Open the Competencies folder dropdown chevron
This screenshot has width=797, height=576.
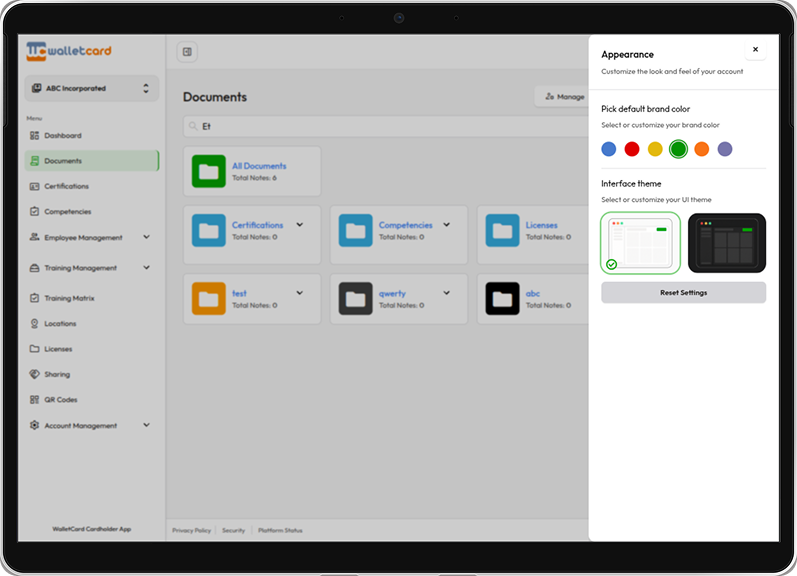446,225
